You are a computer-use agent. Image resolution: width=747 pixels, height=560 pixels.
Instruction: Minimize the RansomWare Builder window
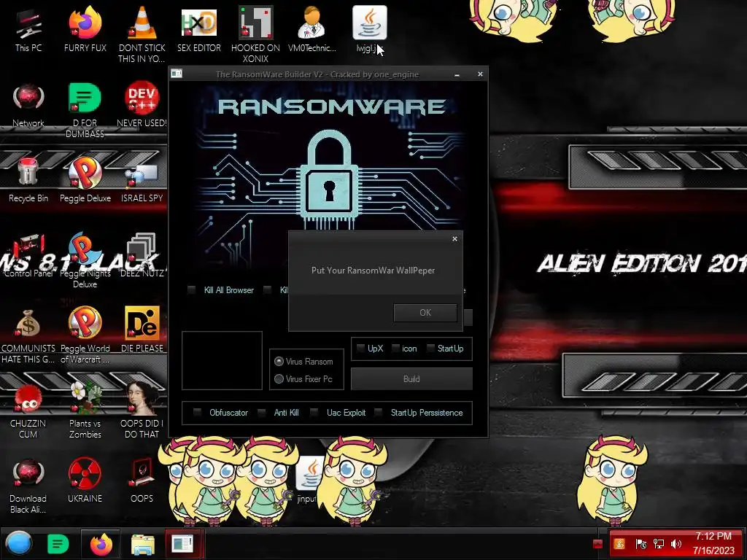[457, 74]
